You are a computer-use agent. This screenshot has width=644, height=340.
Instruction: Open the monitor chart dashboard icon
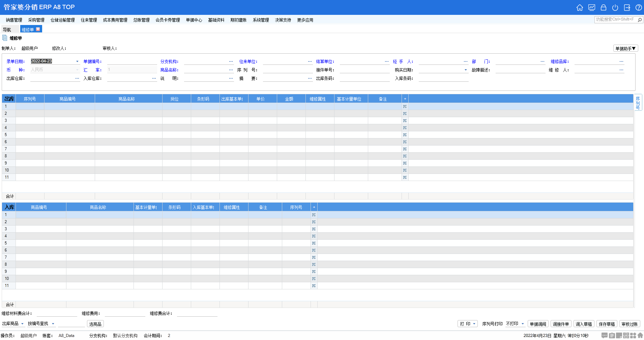(592, 7)
